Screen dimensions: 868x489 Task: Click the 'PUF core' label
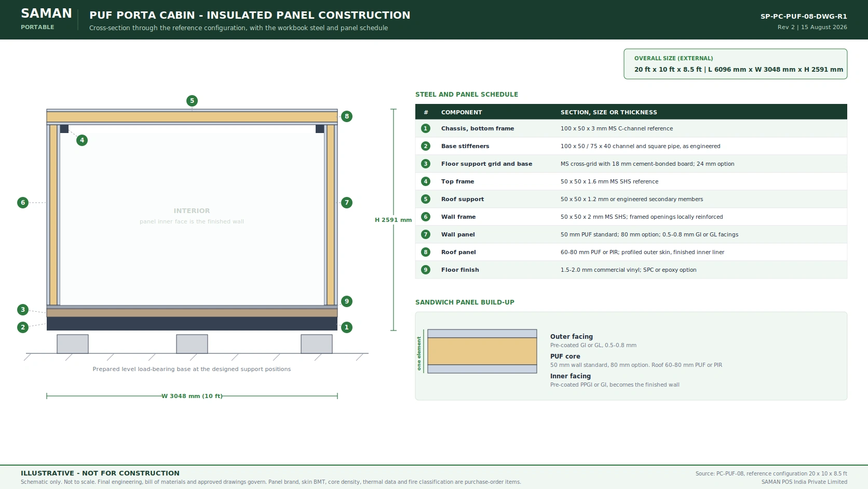point(565,356)
